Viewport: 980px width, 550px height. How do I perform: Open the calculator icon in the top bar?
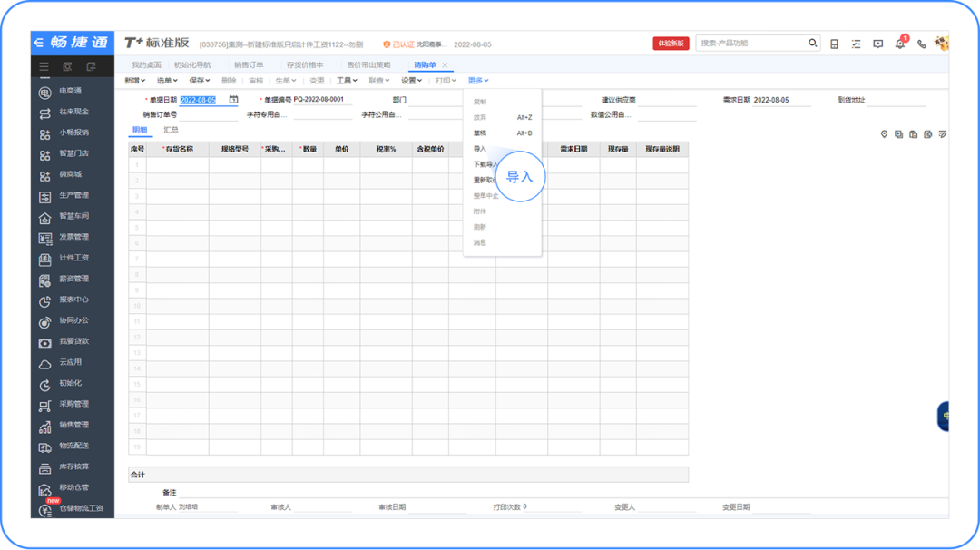835,44
